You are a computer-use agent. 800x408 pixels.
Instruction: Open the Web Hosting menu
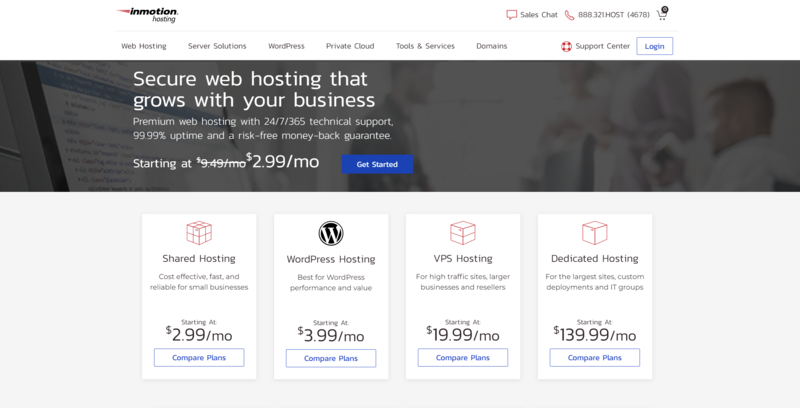tap(144, 46)
